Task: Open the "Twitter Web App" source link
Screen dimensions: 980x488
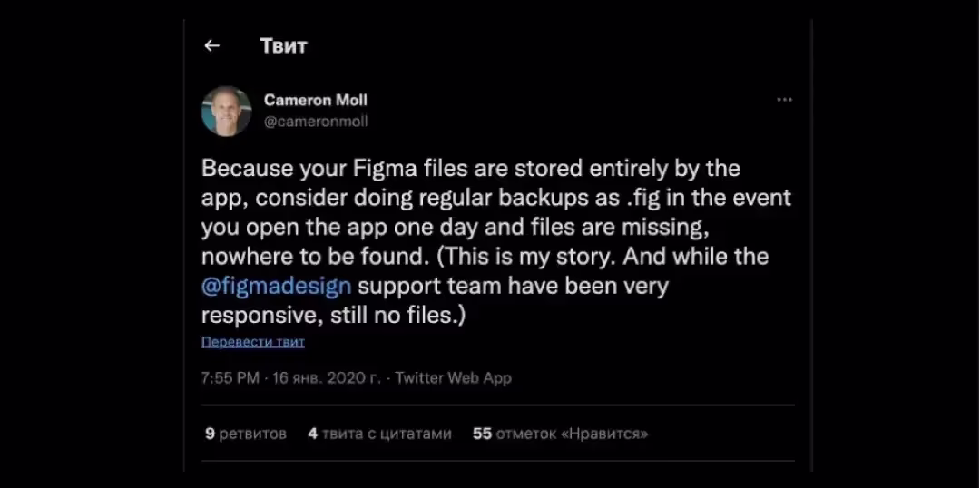Action: click(453, 378)
